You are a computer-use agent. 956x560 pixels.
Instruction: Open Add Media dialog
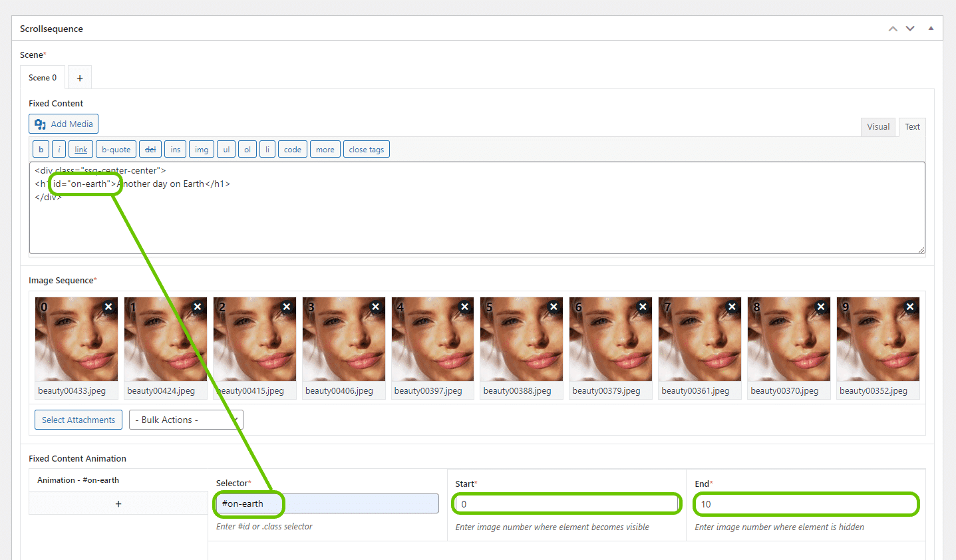click(64, 124)
